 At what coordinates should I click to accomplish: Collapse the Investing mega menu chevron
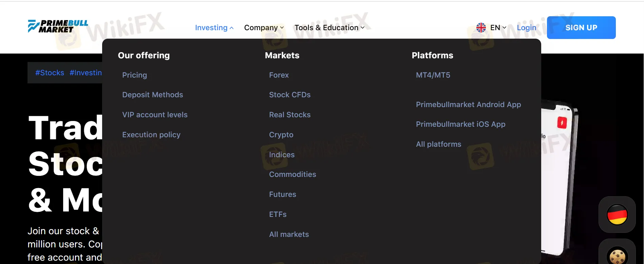232,28
